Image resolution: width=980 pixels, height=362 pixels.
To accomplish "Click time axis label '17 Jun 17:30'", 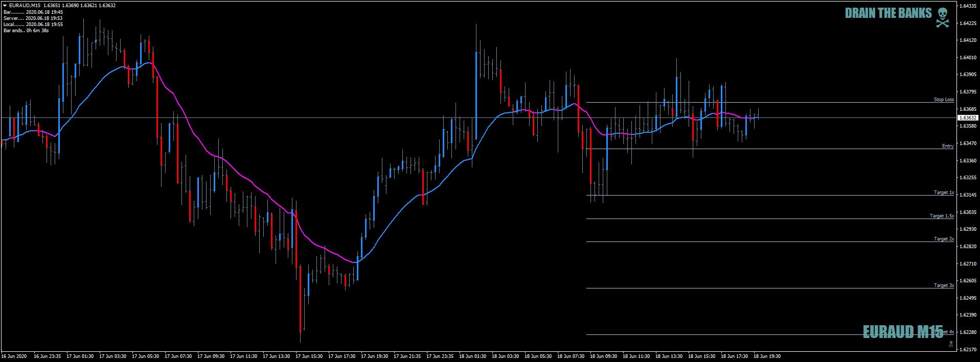I will 341,356.
